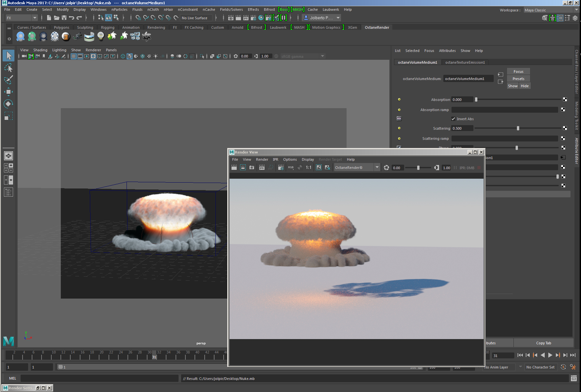The width and height of the screenshot is (581, 392).
Task: Toggle Absorption texture map checker button
Action: click(x=565, y=100)
